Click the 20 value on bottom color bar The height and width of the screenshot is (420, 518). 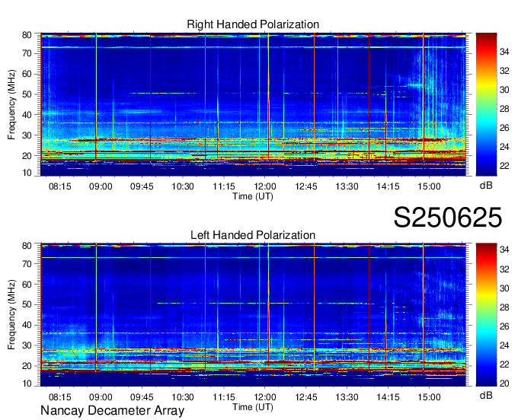tap(504, 383)
